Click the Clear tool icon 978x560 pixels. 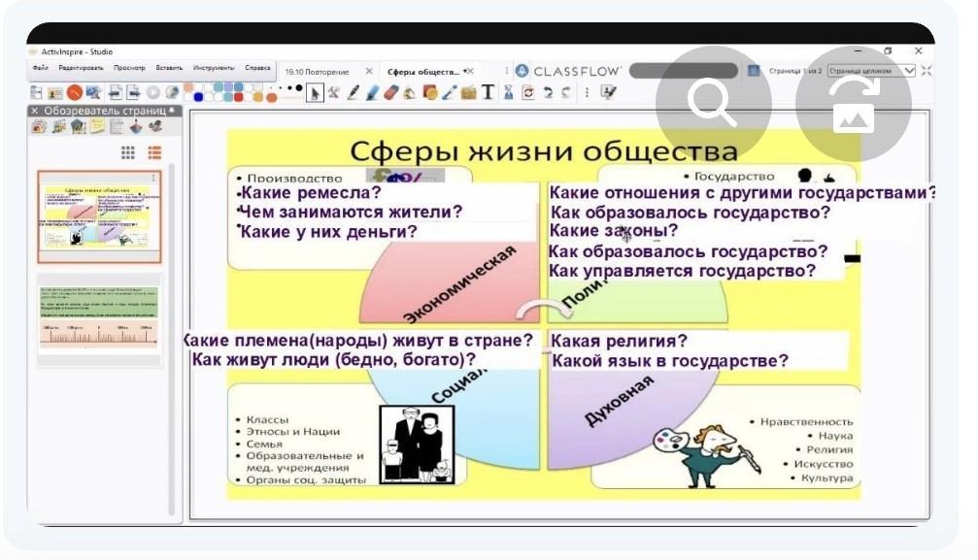(509, 92)
